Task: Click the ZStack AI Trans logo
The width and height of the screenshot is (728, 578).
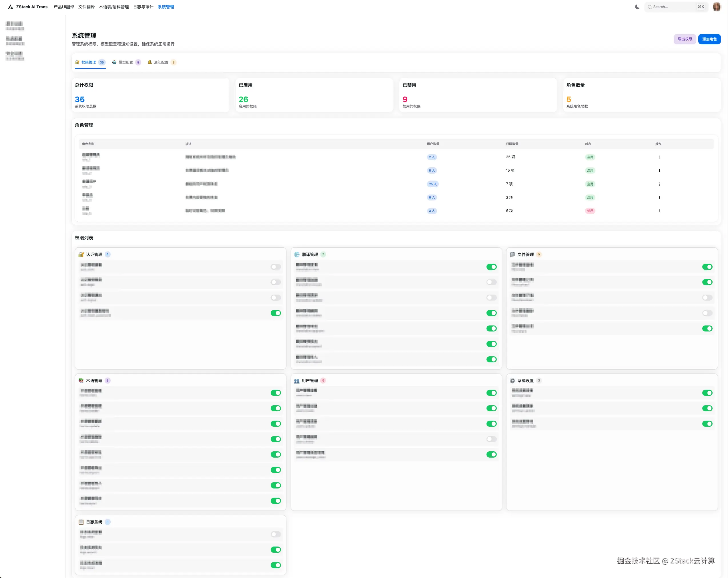Action: (11, 7)
